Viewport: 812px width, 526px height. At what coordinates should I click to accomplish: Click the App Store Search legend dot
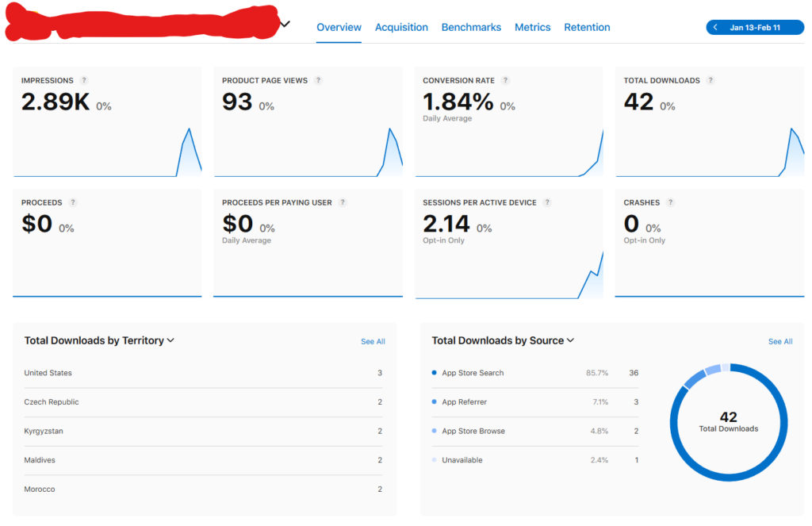(x=434, y=373)
